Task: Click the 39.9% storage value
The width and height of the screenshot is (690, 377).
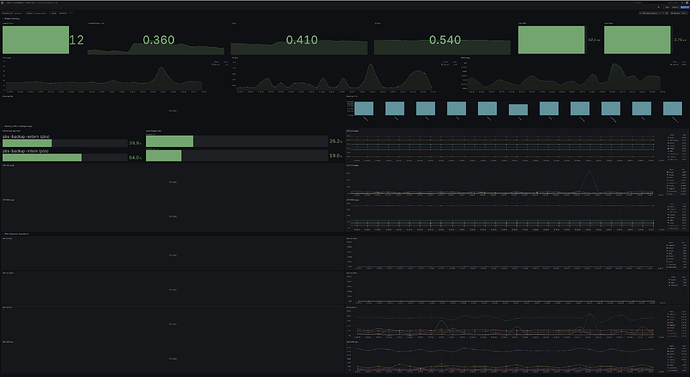Action: [135, 143]
